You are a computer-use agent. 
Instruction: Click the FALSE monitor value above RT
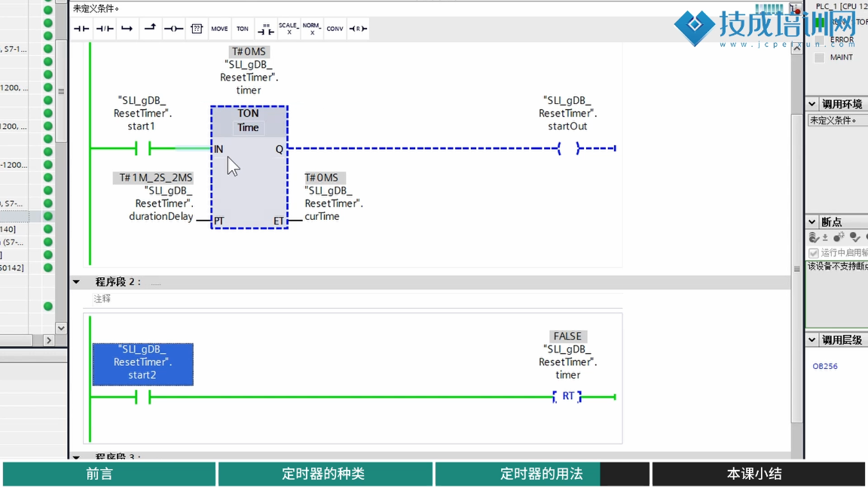pos(567,336)
